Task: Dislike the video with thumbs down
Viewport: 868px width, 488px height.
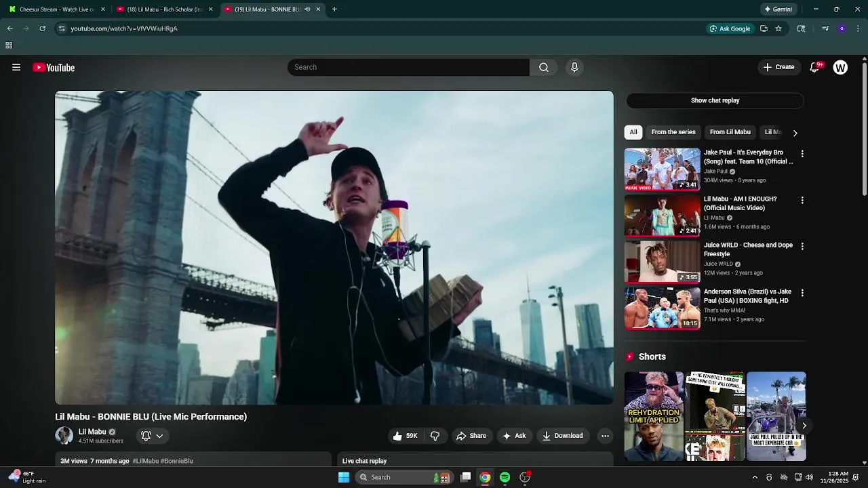Action: [x=435, y=436]
